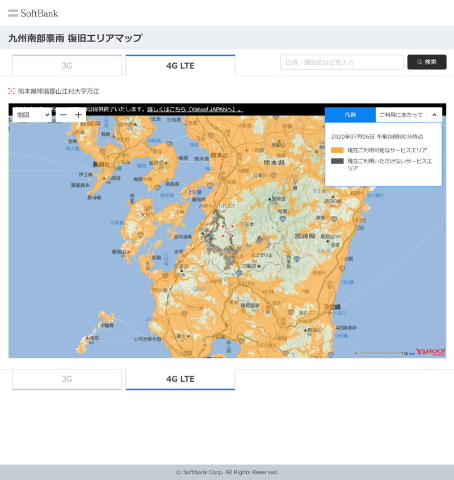Viewport: 454px width, 480px height.
Task: Open the Yahoo! JAPAN details link
Action: (x=195, y=109)
